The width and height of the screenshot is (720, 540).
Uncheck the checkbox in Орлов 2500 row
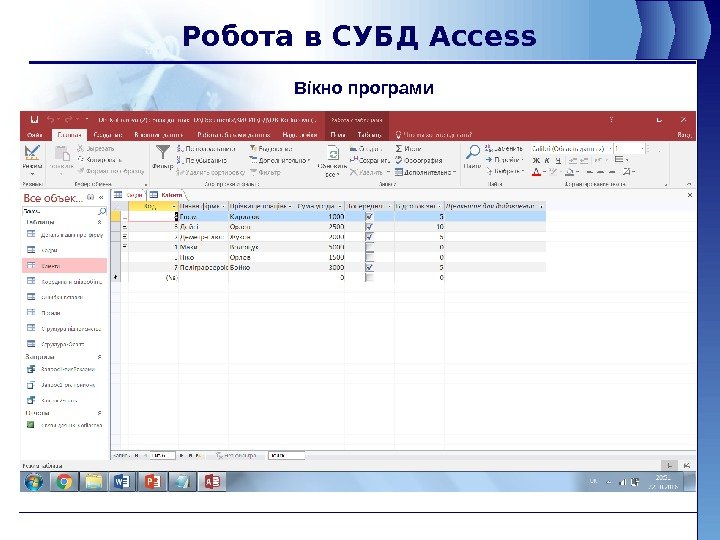(x=369, y=227)
